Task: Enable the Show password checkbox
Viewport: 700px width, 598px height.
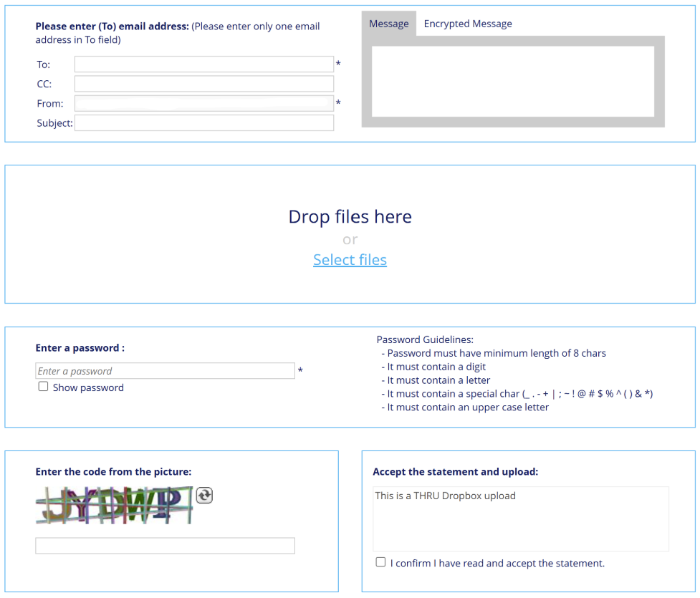Action: 44,387
